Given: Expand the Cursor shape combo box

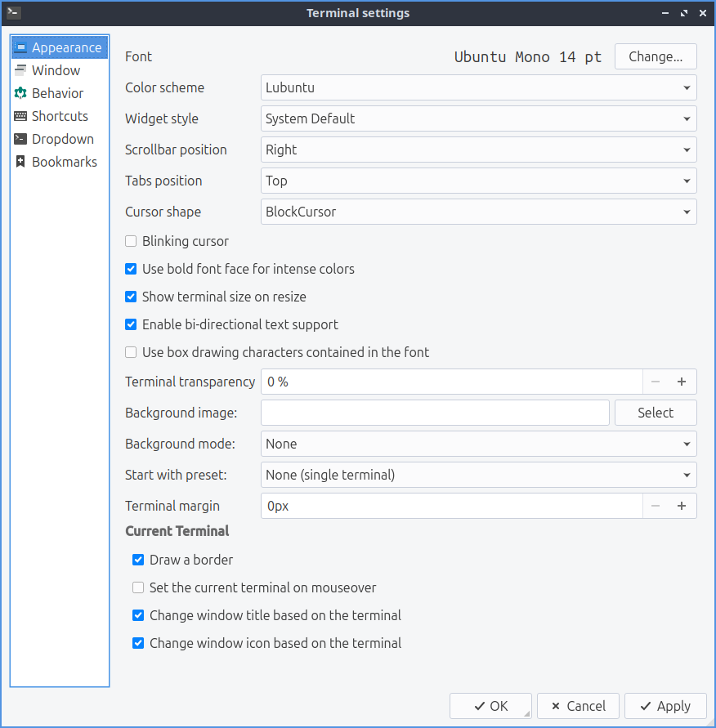Looking at the screenshot, I should click(478, 212).
